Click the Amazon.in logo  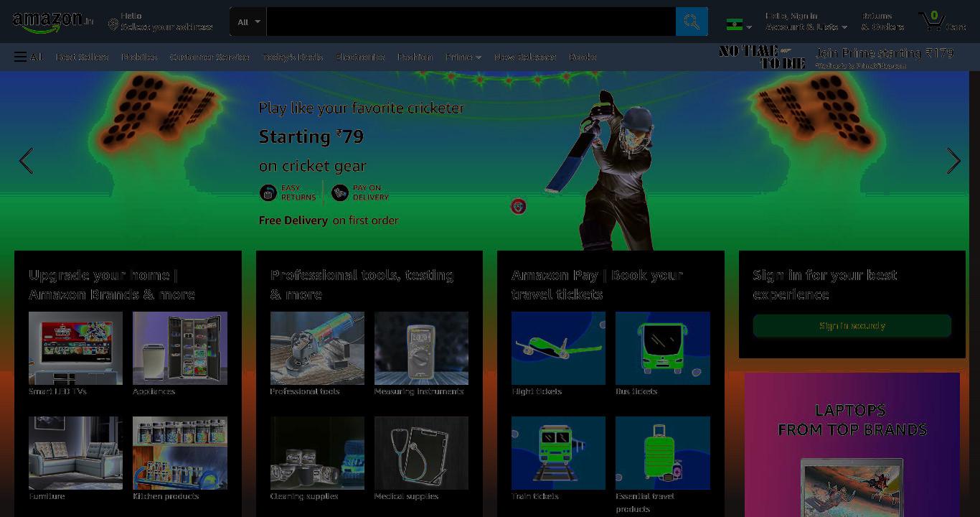pyautogui.click(x=53, y=22)
